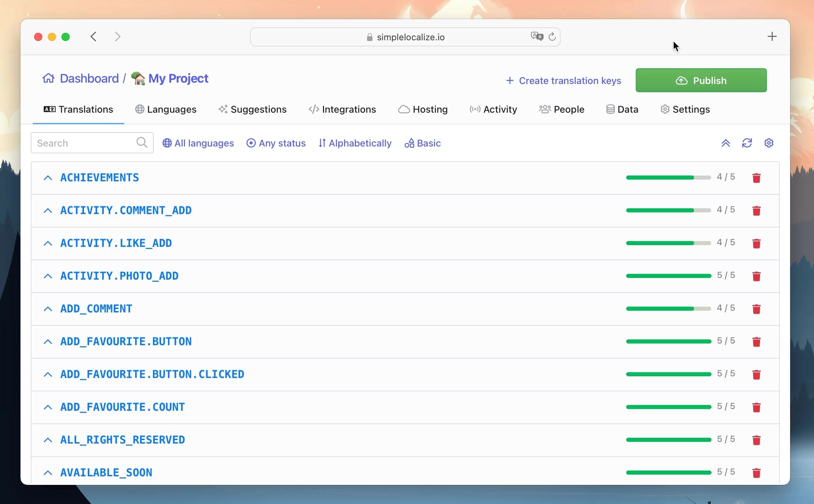Screen dimensions: 814x504
Task: Click ACTIVITY.PHOTO_ADD progress bar
Action: (668, 276)
